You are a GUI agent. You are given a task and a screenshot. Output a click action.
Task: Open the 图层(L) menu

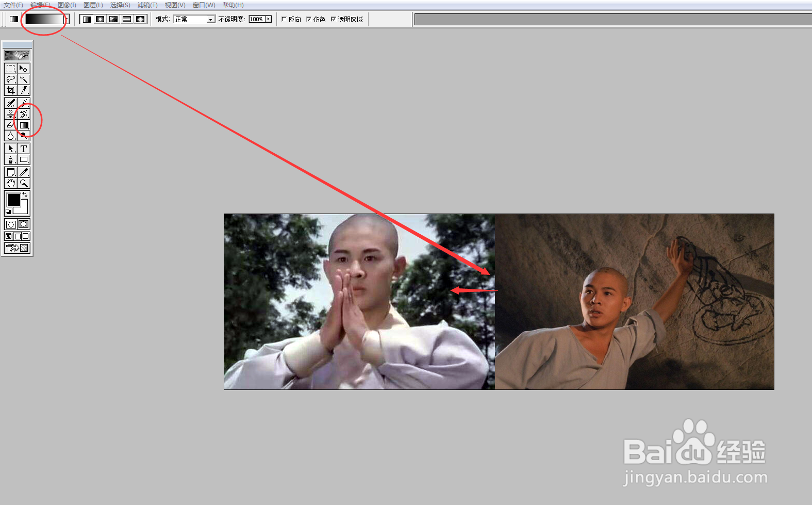pyautogui.click(x=93, y=5)
